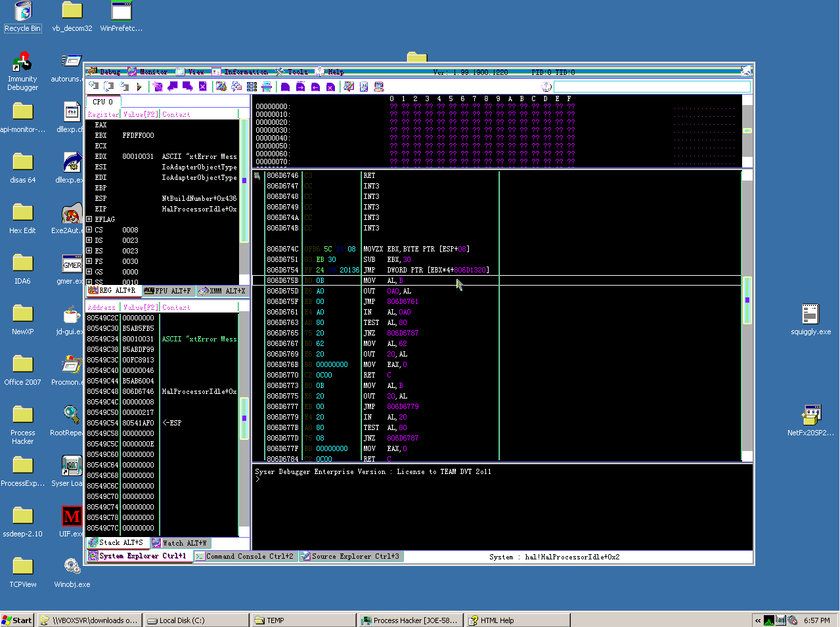Screen dimensions: 840x627
Task: Click the round icon beside the toolbar input box
Action: (x=546, y=87)
